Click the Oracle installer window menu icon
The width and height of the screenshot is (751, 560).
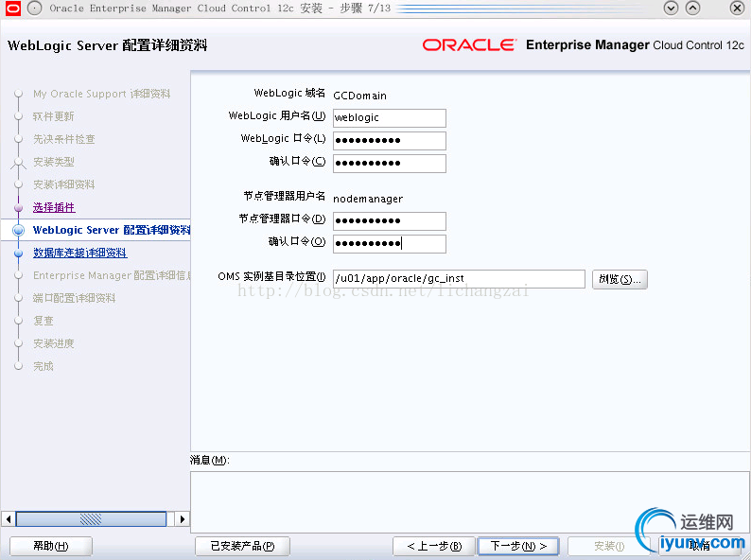click(x=12, y=8)
